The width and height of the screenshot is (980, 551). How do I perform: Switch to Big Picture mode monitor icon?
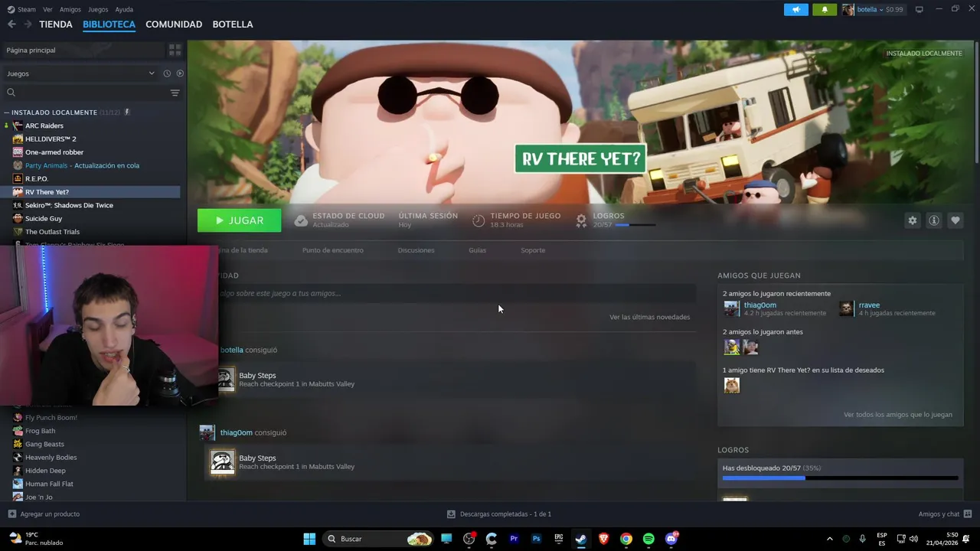(x=919, y=9)
